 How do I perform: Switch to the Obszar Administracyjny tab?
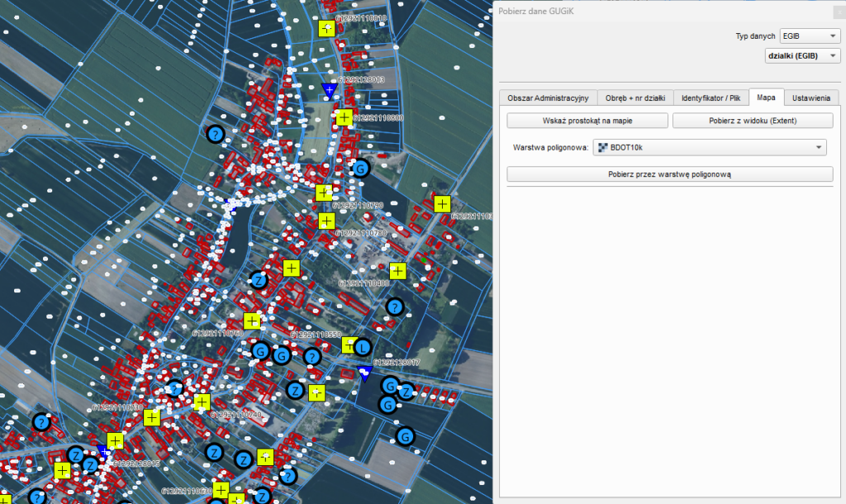click(x=547, y=97)
